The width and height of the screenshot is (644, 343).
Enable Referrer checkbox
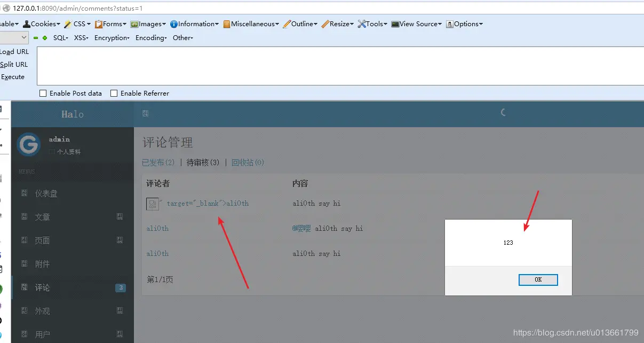(114, 93)
